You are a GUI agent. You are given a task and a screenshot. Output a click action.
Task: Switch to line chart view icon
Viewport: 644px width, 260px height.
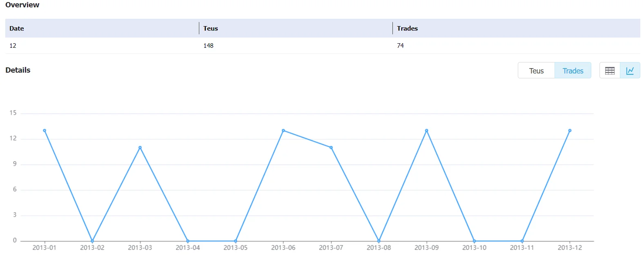pos(630,71)
